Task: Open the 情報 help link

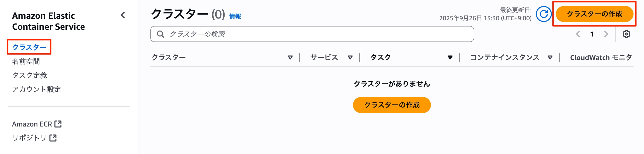Action: pos(235,16)
